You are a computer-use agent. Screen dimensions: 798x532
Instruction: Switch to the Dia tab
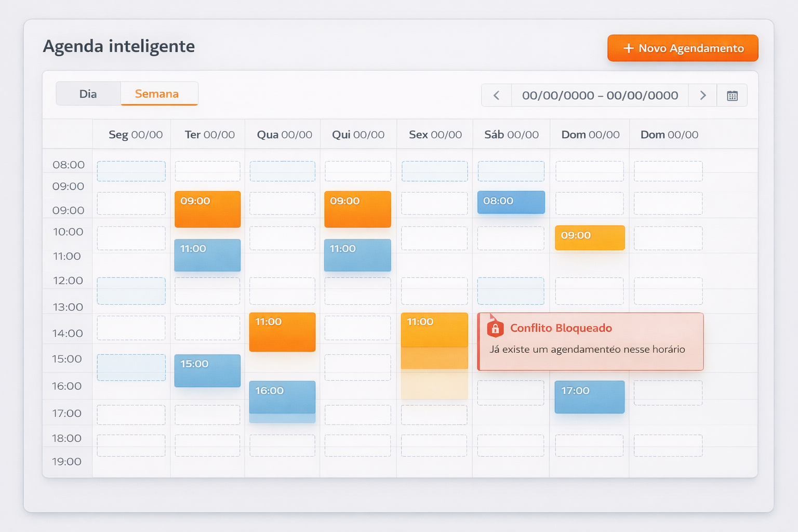click(88, 94)
